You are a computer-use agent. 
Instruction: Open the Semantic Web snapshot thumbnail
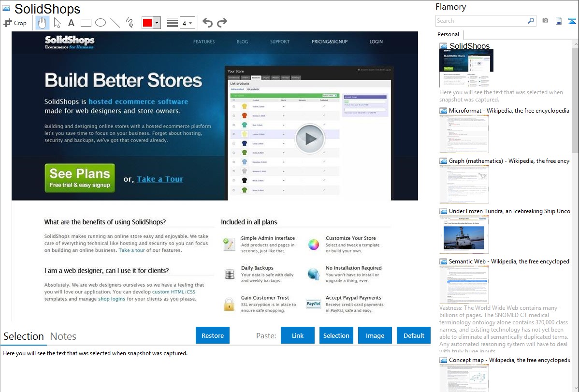(464, 285)
